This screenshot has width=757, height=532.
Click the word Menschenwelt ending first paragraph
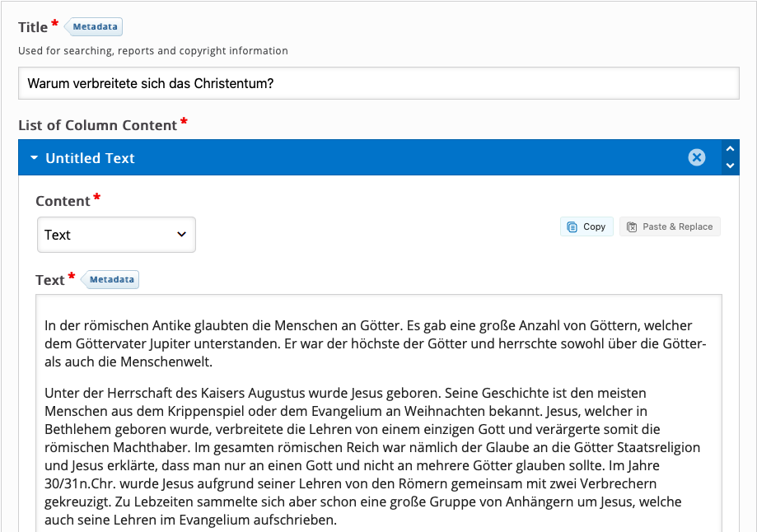coord(166,362)
